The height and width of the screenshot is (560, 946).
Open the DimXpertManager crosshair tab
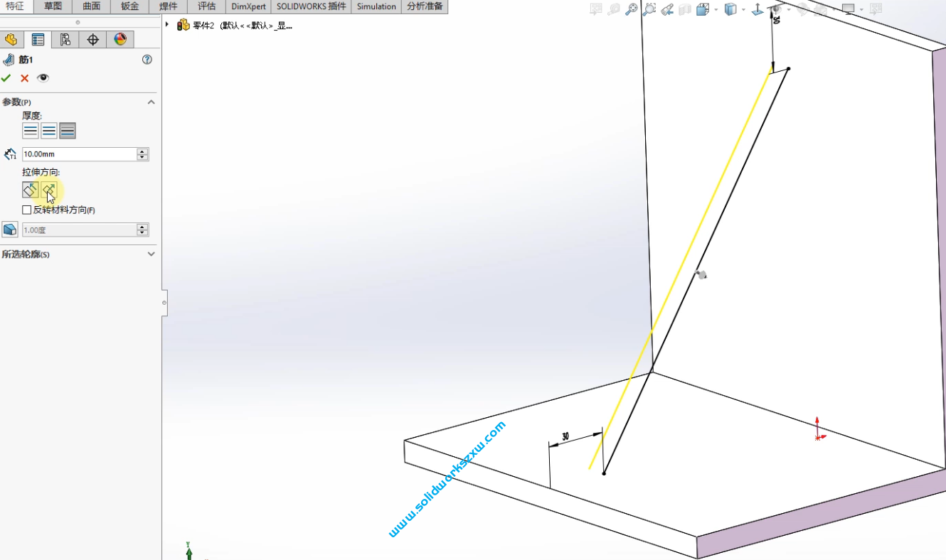pos(92,40)
